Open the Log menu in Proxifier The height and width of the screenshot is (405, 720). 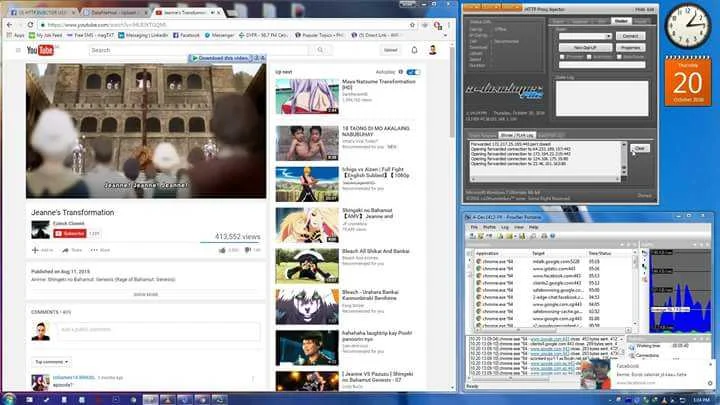coord(505,227)
